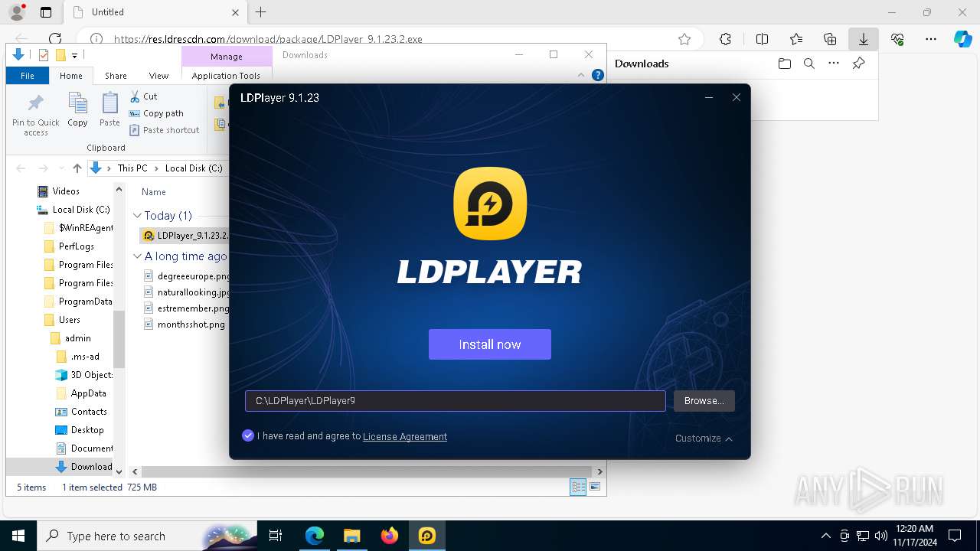
Task: Minimize the LDPlayer installer window
Action: (709, 97)
